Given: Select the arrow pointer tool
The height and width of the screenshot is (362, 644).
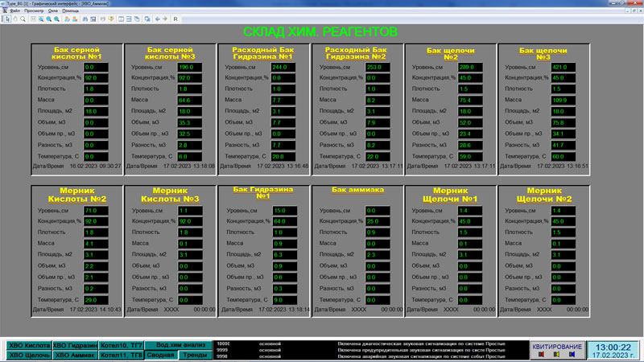Looking at the screenshot, I should coord(7,19).
